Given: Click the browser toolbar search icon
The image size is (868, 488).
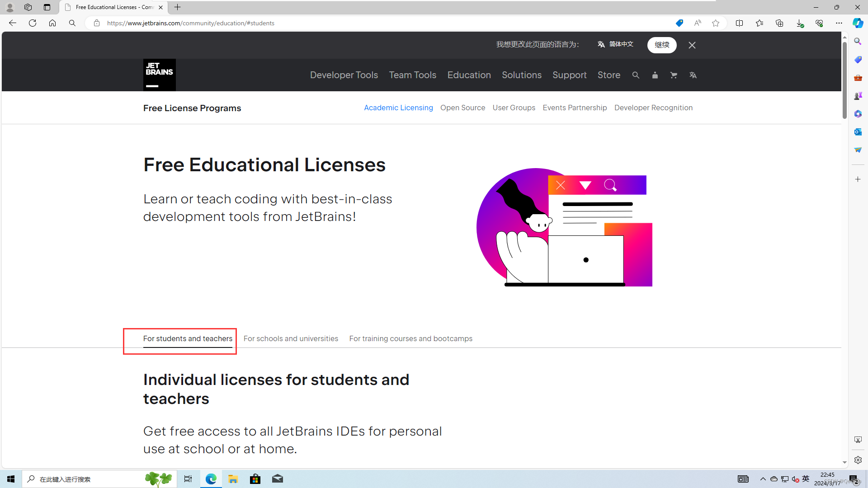Looking at the screenshot, I should (72, 23).
